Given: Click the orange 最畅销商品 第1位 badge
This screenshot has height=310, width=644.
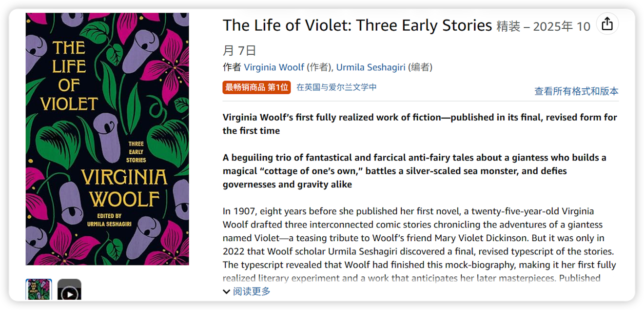Looking at the screenshot, I should pyautogui.click(x=256, y=87).
